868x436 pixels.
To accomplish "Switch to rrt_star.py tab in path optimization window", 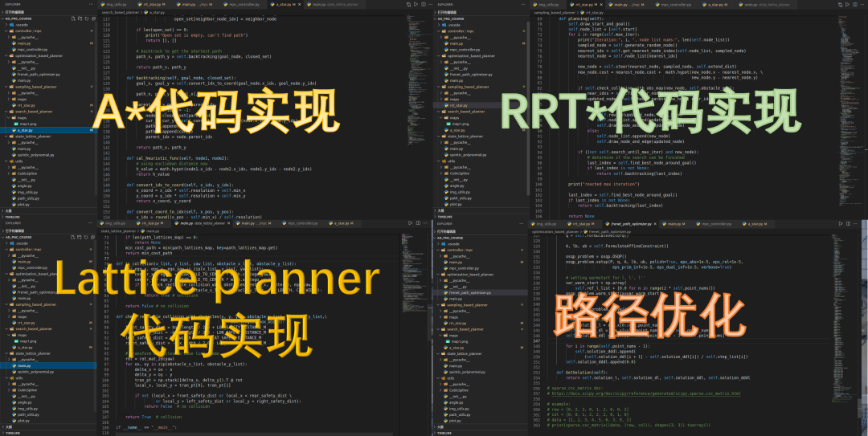I will [x=583, y=223].
